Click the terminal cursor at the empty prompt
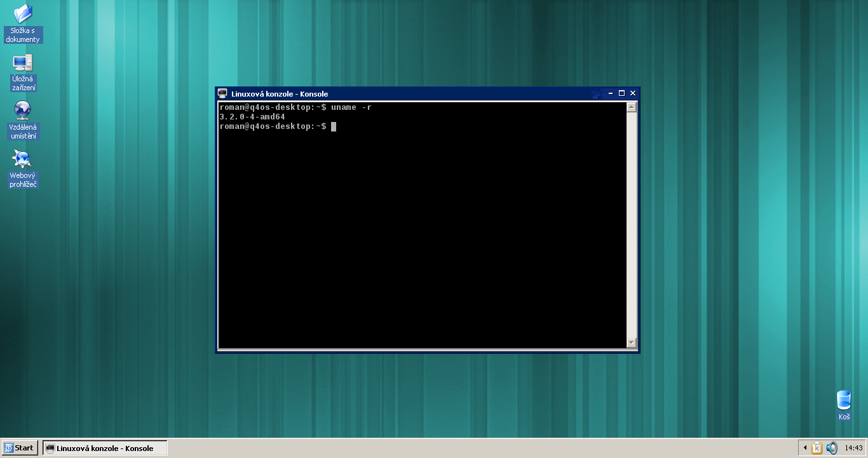This screenshot has height=458, width=868. point(334,126)
